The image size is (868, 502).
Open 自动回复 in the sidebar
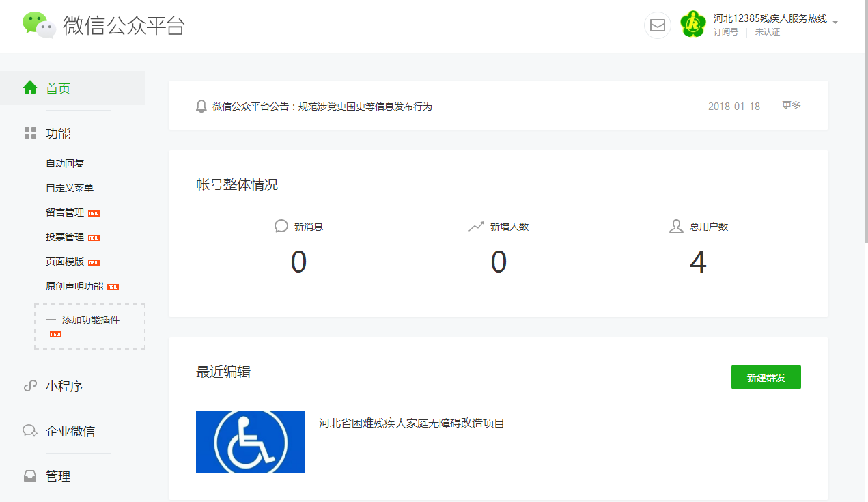[65, 163]
